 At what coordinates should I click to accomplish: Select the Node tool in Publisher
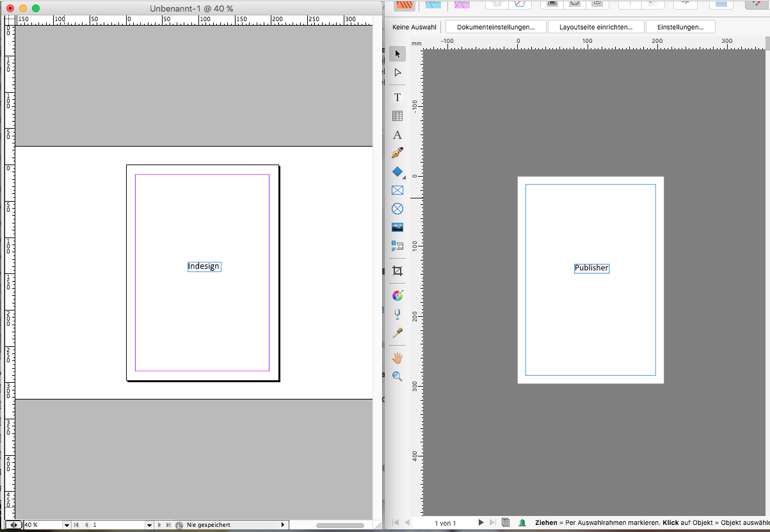(397, 72)
